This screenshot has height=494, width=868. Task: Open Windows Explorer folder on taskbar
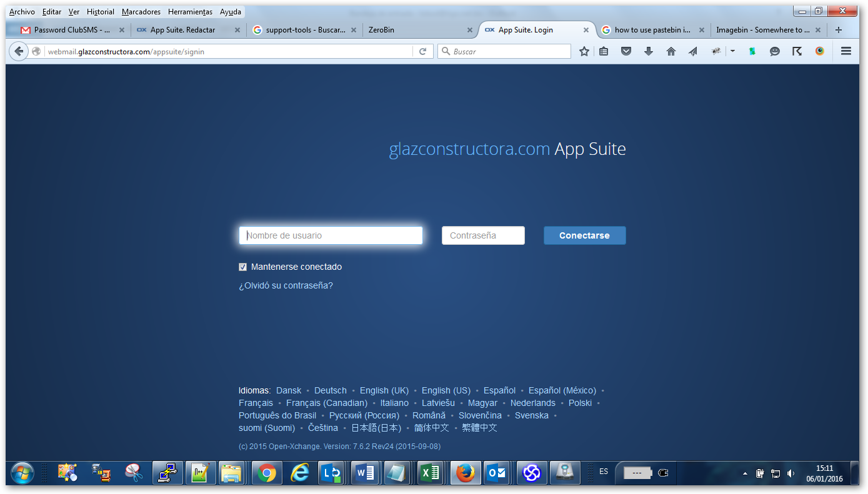(x=232, y=473)
